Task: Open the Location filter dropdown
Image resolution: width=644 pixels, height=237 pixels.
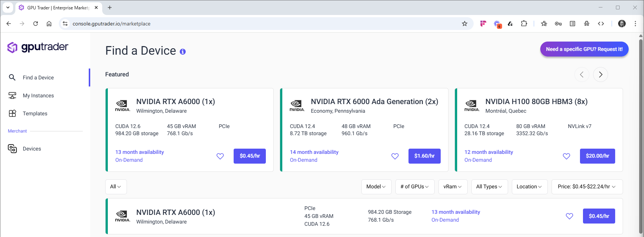Action: click(529, 186)
